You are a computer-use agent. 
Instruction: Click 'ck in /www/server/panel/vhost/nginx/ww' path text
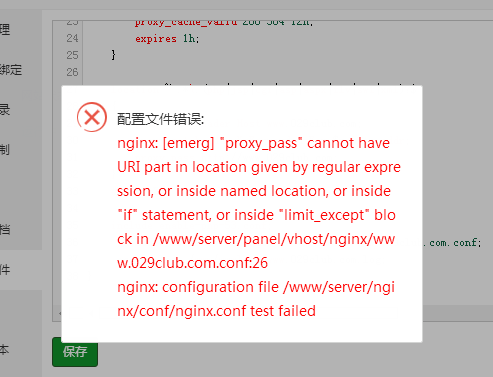256,239
